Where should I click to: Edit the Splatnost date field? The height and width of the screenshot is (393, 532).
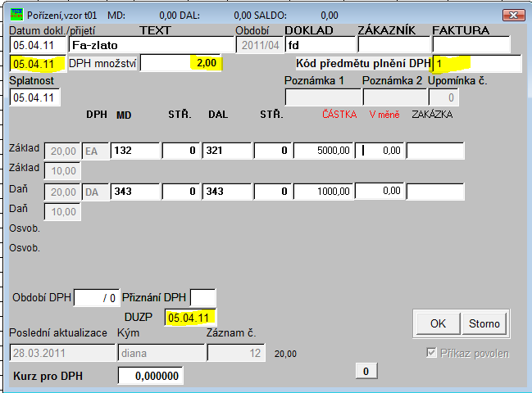coord(35,97)
